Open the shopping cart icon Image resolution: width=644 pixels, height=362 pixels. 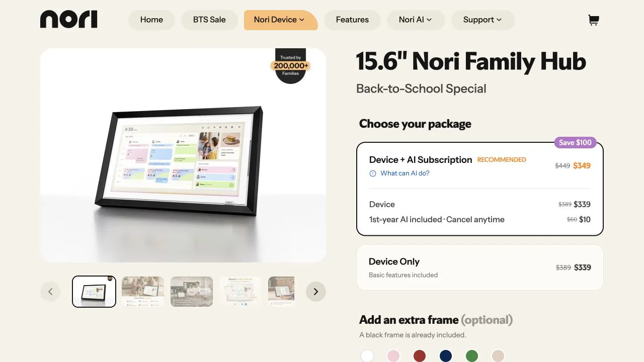[594, 20]
